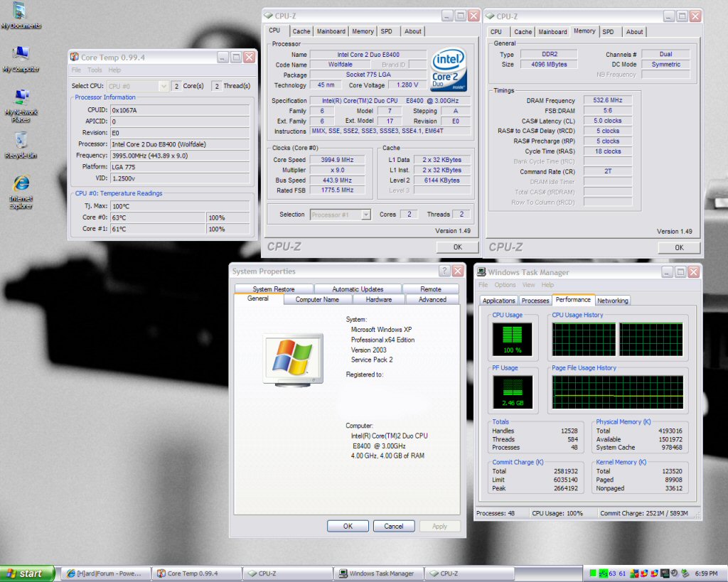
Task: Click the title bar icon of the CPU-Z window showing Processor
Action: coord(268,16)
